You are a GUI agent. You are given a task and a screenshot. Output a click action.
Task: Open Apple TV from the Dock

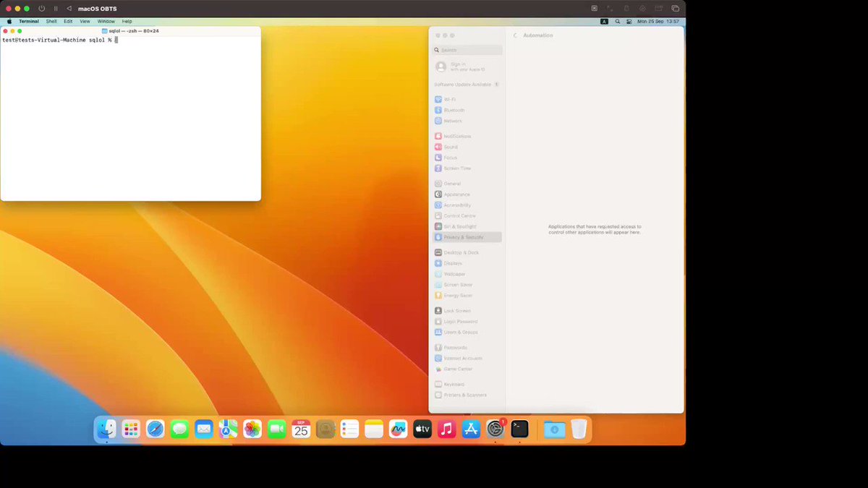click(422, 429)
